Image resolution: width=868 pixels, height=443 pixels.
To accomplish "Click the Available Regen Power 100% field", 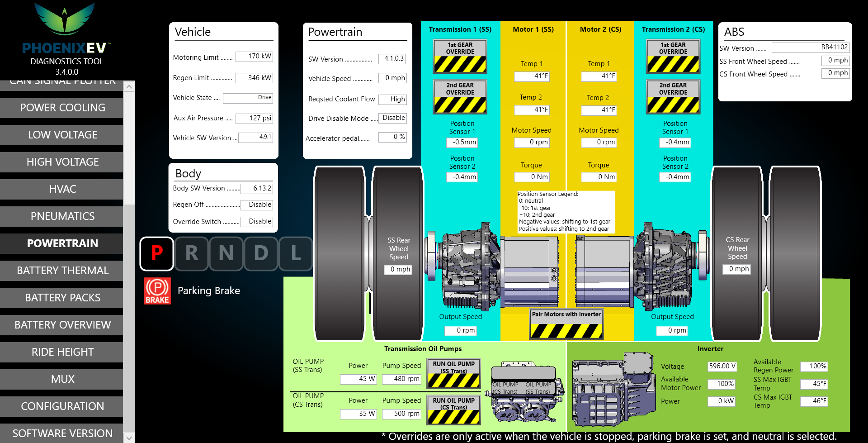I will pyautogui.click(x=814, y=367).
